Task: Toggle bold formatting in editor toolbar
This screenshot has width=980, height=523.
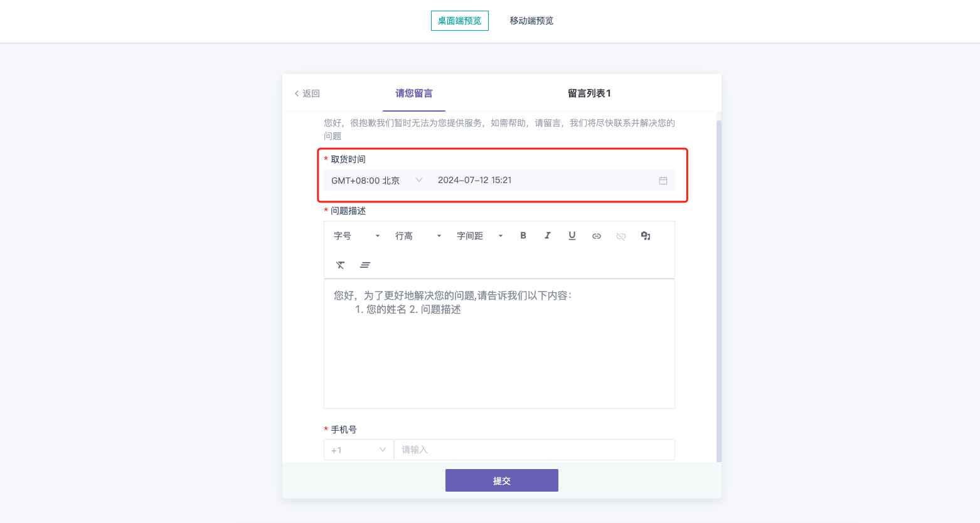Action: tap(523, 236)
